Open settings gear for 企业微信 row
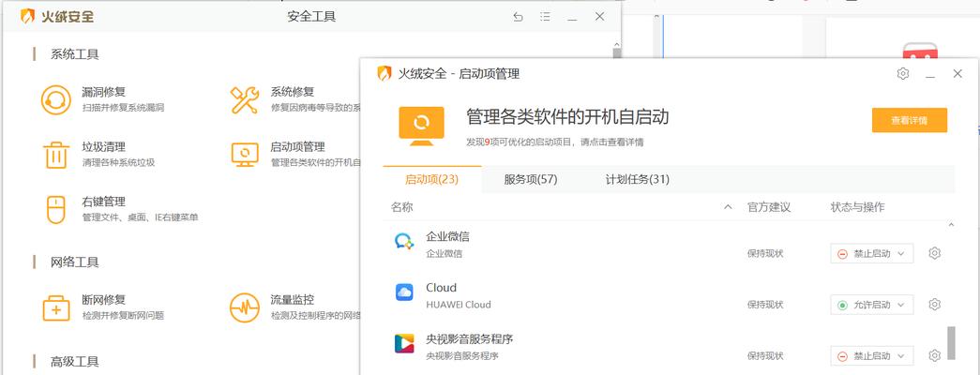Screen dimensions: 980x375 [934, 253]
